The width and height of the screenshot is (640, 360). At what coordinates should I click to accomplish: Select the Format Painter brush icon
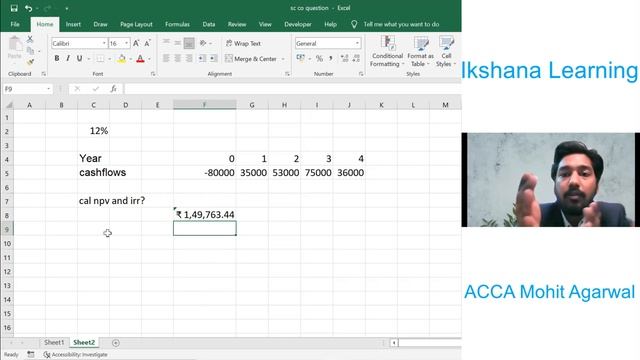pyautogui.click(x=30, y=62)
